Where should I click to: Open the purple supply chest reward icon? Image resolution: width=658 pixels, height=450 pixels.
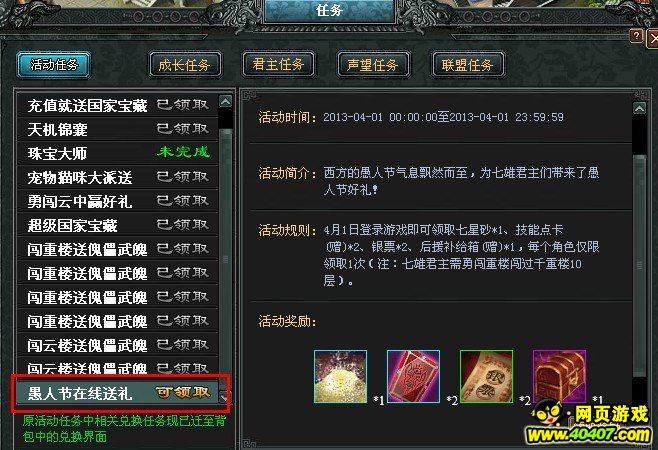559,377
